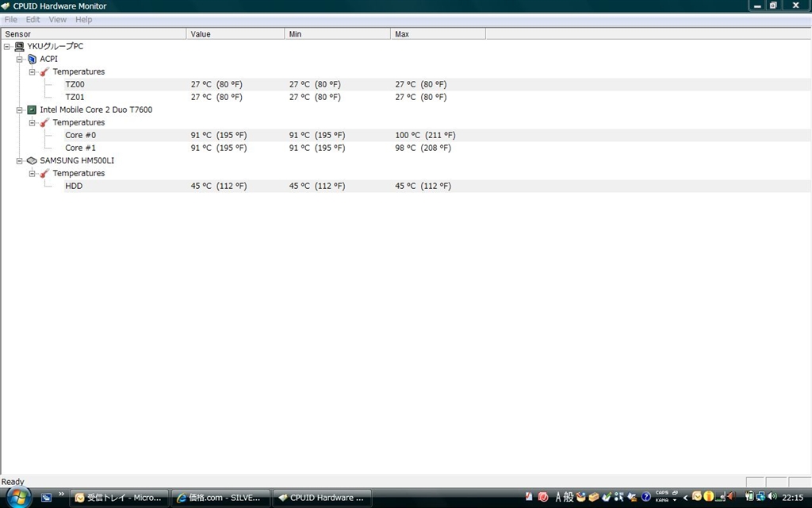The height and width of the screenshot is (508, 812).
Task: Collapse Temperatures under SAMSUNG HM500LI
Action: [32, 173]
